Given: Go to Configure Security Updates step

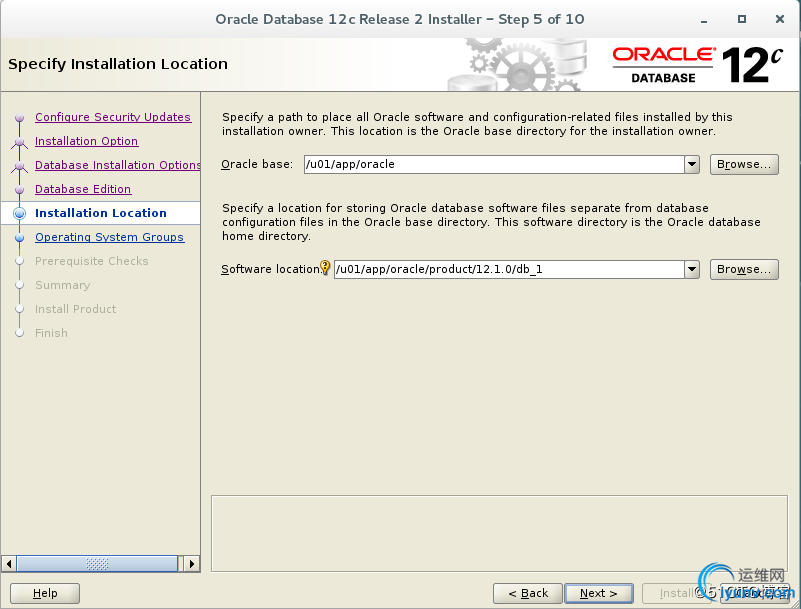Looking at the screenshot, I should (x=113, y=117).
